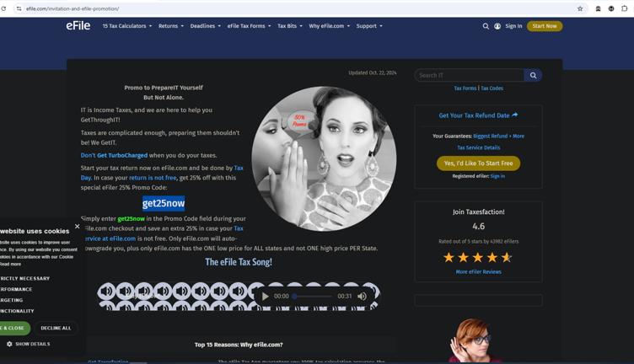Click the blue Search IT submit button
634x364 pixels.
[534, 75]
